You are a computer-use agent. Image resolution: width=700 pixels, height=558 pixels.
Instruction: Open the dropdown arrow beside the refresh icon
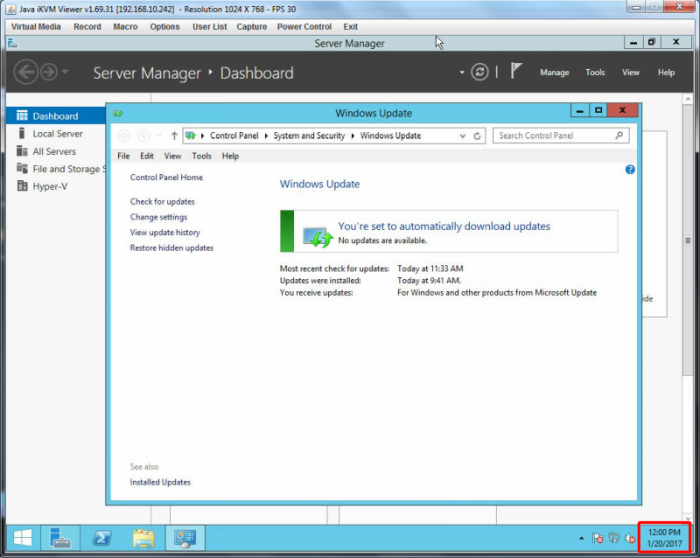coord(462,72)
